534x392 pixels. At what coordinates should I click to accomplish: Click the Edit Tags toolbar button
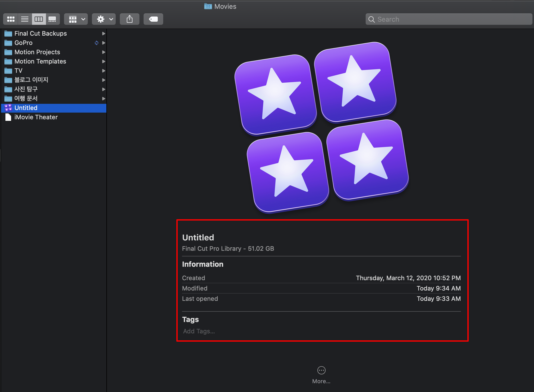[153, 19]
